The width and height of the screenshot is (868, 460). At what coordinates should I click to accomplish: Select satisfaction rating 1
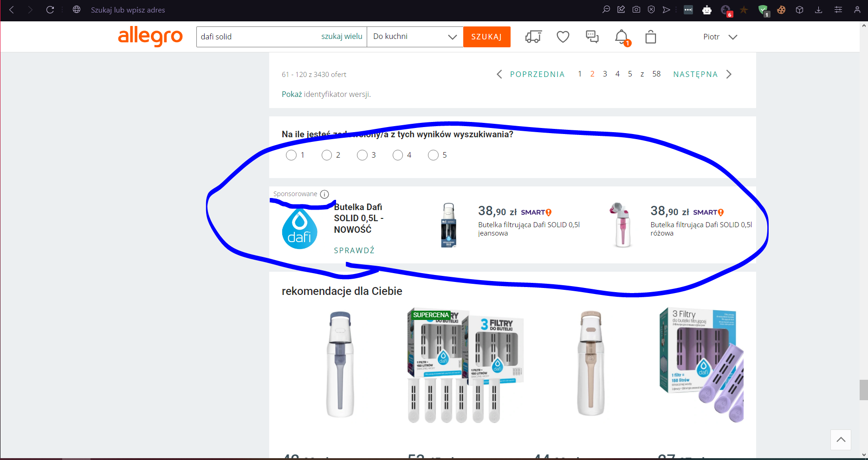coord(291,155)
